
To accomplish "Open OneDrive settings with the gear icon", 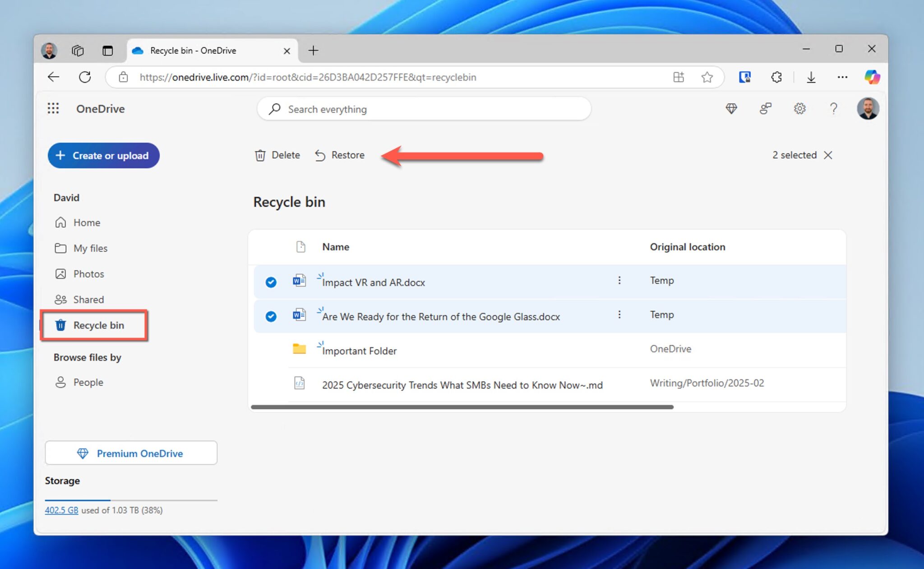I will (x=799, y=108).
